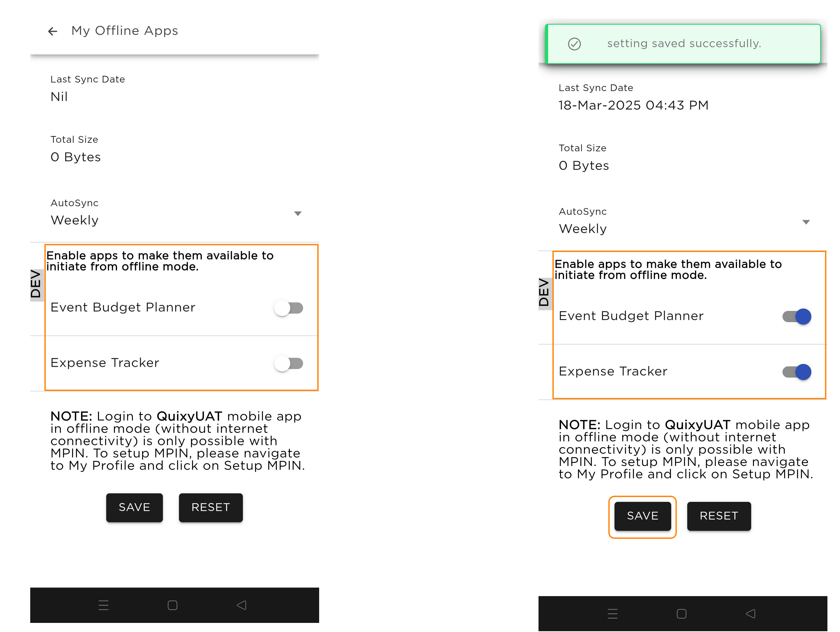Select Weekly AutoSync value on left screen

click(x=74, y=220)
